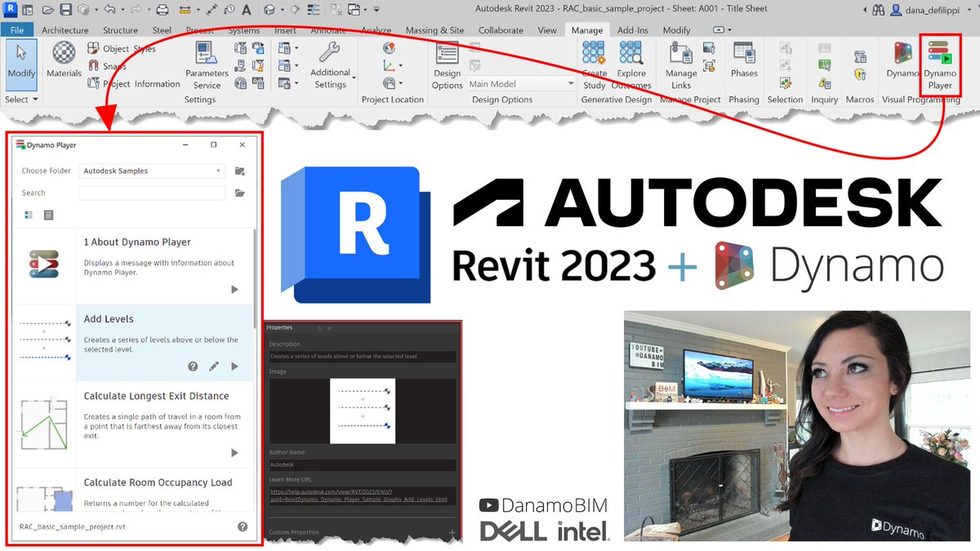Open help for the Add Levels script

(x=193, y=367)
